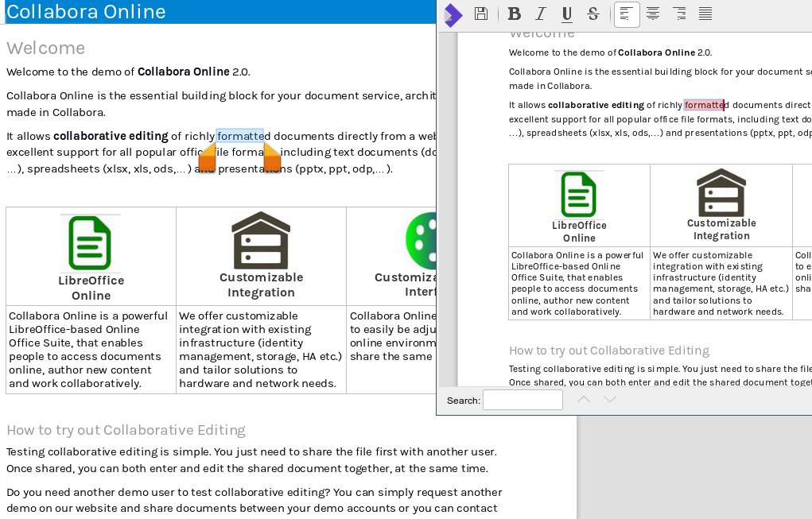
Task: Click "How to try out Collaborative Editing" in left window
Action: pos(126,430)
